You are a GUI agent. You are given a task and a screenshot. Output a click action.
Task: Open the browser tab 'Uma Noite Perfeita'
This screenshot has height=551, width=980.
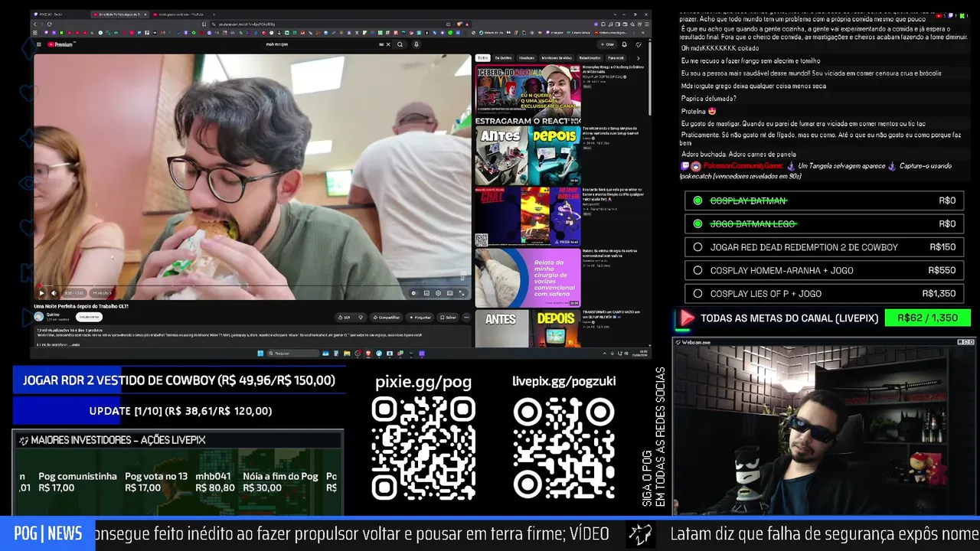[118, 15]
